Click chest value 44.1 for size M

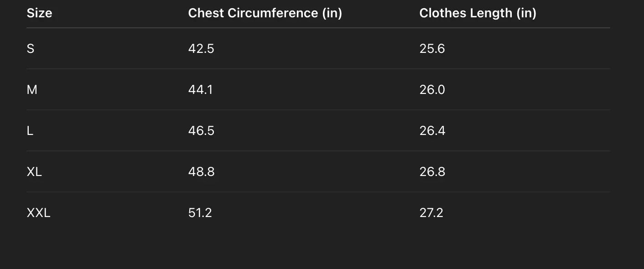[x=200, y=90]
